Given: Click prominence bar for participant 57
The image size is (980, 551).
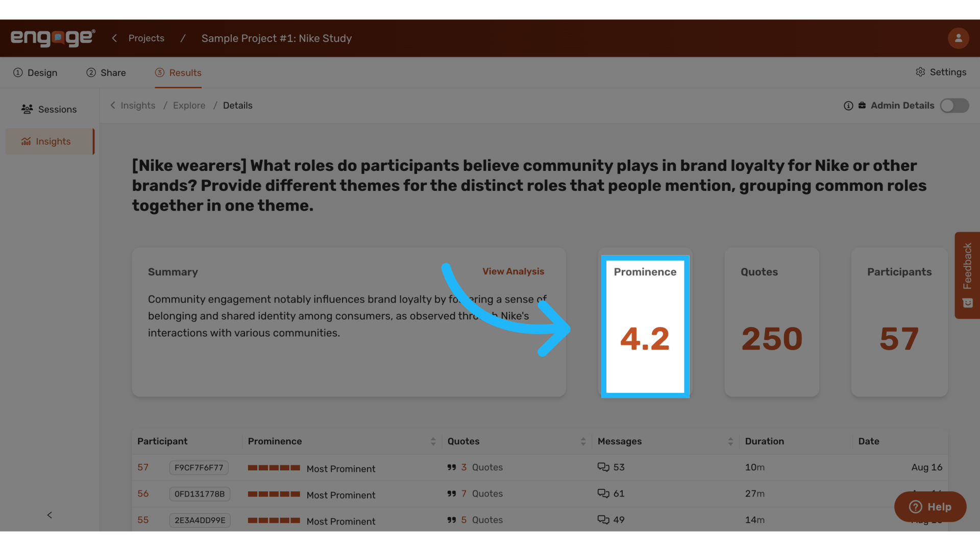Looking at the screenshot, I should pyautogui.click(x=274, y=468).
